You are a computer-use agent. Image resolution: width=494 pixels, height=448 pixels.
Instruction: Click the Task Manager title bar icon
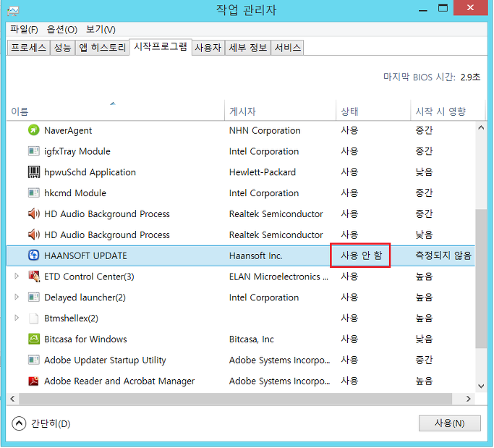[13, 12]
